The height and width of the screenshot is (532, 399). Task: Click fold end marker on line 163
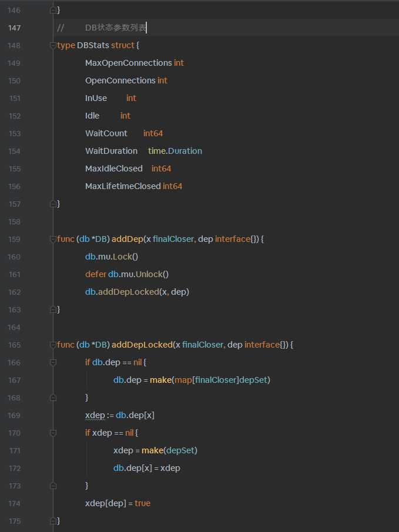(x=53, y=310)
